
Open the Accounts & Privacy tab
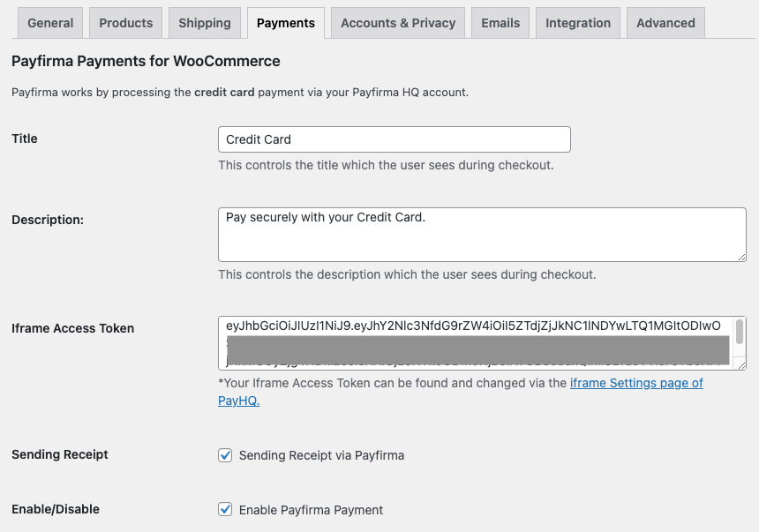398,23
